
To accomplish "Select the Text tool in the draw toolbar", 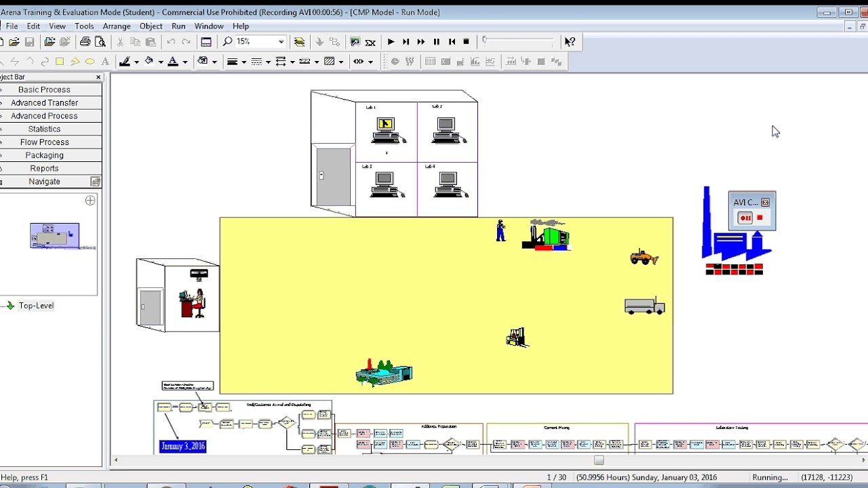I will (105, 62).
